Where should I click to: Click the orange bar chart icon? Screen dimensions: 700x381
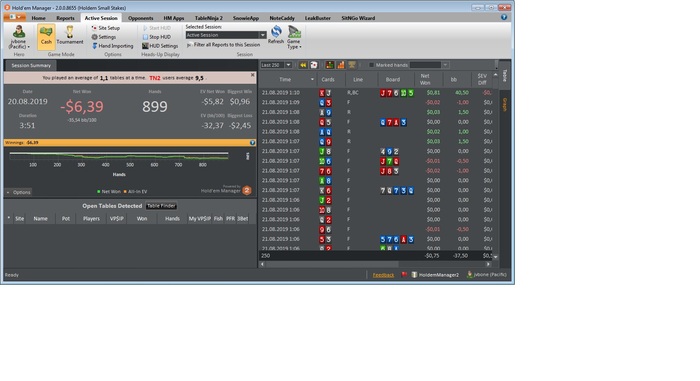[341, 65]
